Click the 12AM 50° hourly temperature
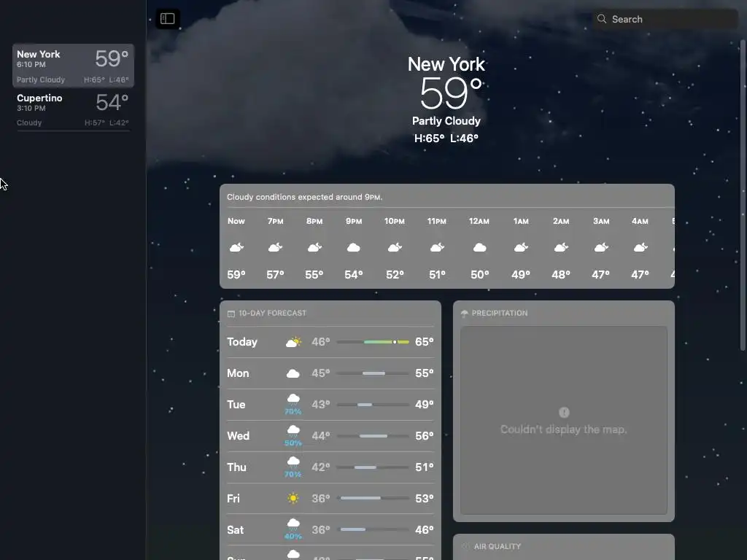747x560 pixels. click(480, 275)
